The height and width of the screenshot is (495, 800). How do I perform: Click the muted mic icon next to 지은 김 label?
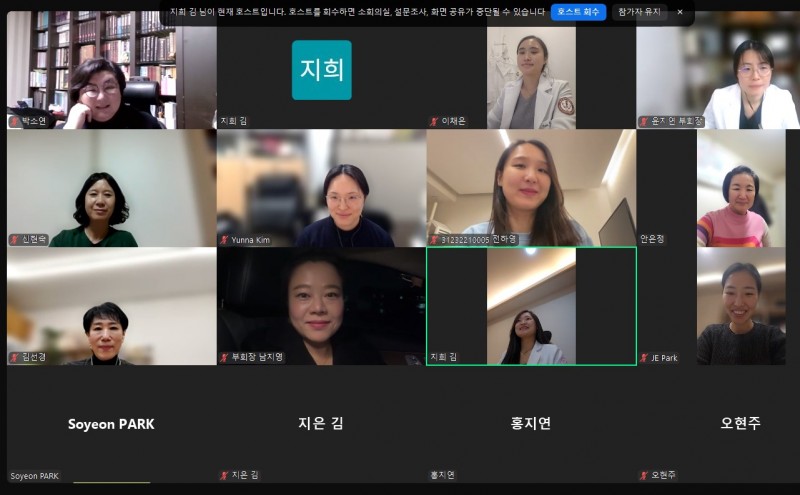[x=225, y=475]
